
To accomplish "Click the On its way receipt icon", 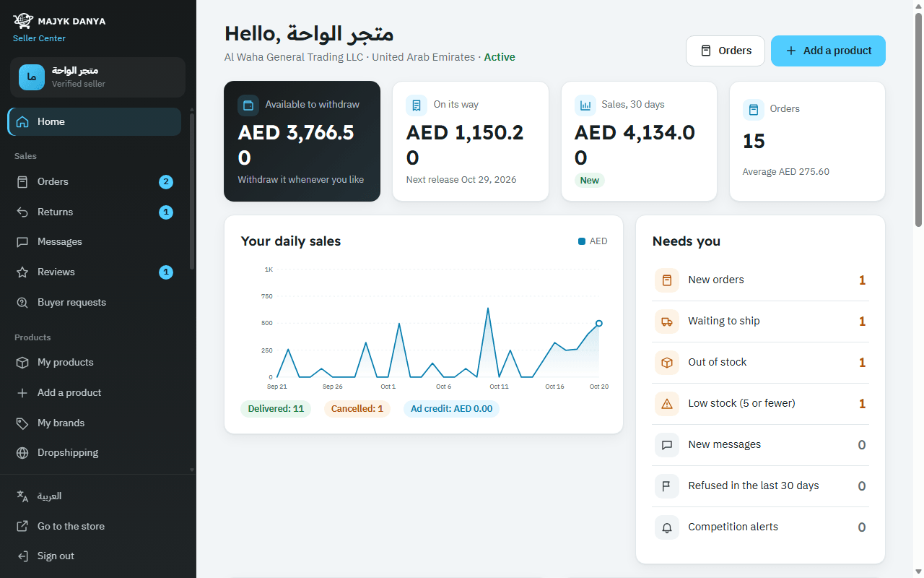I will click(x=417, y=105).
